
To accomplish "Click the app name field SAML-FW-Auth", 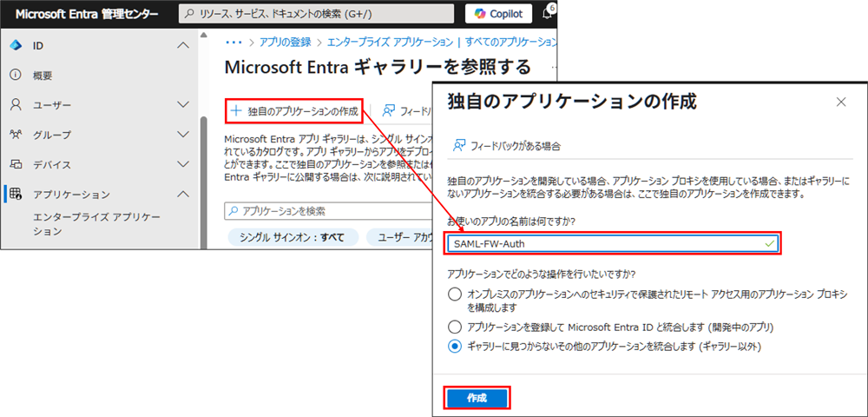I will (x=612, y=243).
